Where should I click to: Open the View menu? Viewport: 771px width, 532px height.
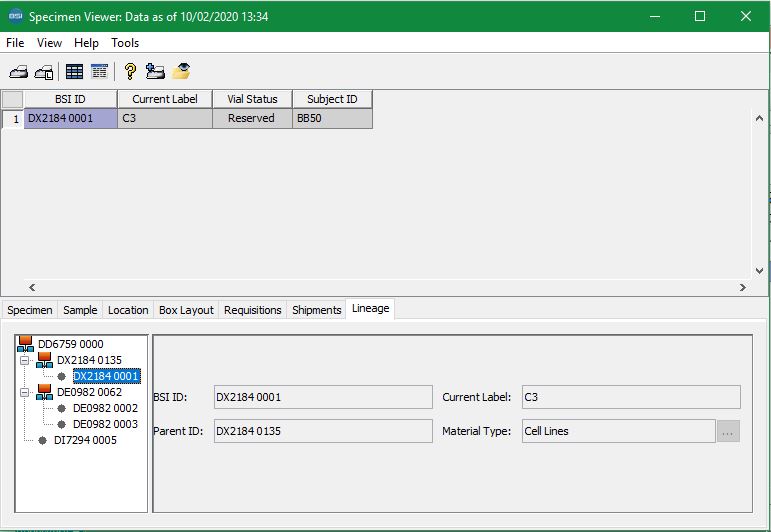click(x=49, y=43)
